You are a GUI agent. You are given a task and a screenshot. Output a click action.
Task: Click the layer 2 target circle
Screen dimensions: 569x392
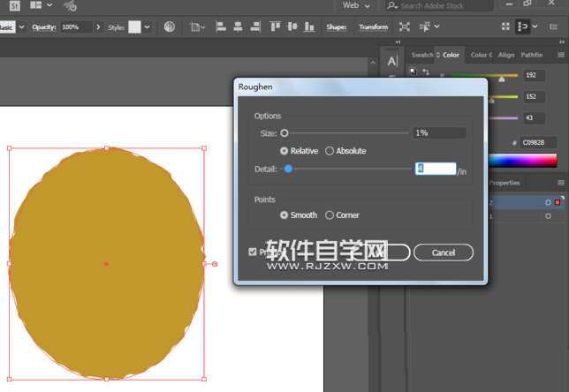548,202
